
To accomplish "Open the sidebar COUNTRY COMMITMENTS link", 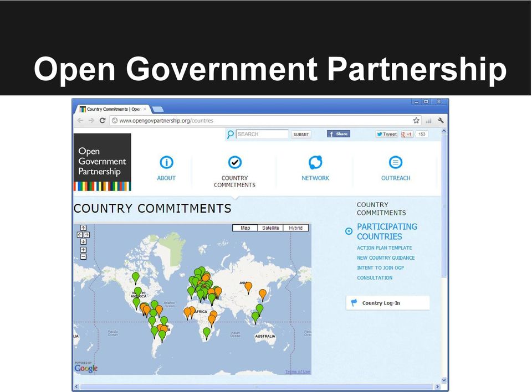I will pos(381,209).
